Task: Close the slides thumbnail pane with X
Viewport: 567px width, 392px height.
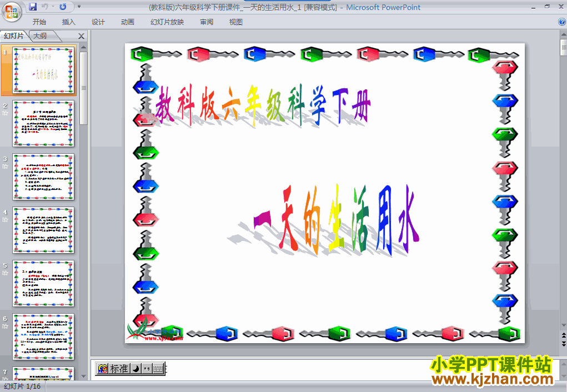Action: pyautogui.click(x=82, y=36)
